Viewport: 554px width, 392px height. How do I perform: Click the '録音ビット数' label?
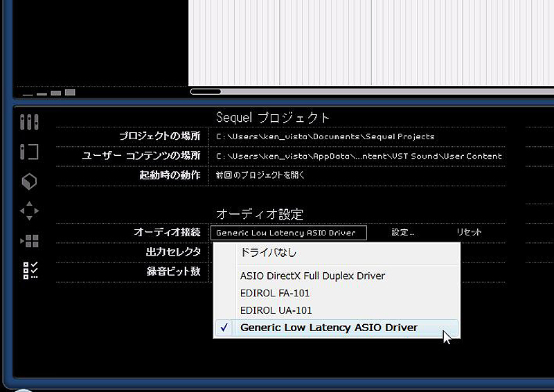pyautogui.click(x=174, y=271)
